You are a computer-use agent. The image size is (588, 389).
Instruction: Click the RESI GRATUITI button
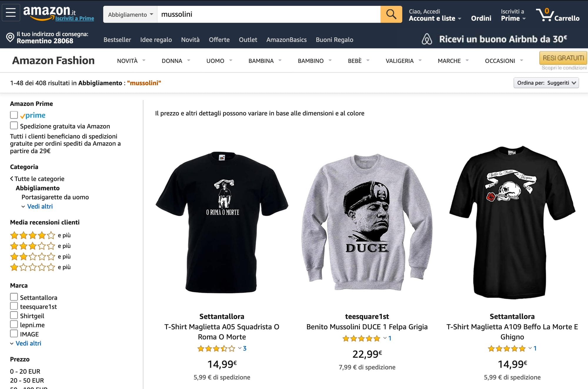tap(563, 58)
